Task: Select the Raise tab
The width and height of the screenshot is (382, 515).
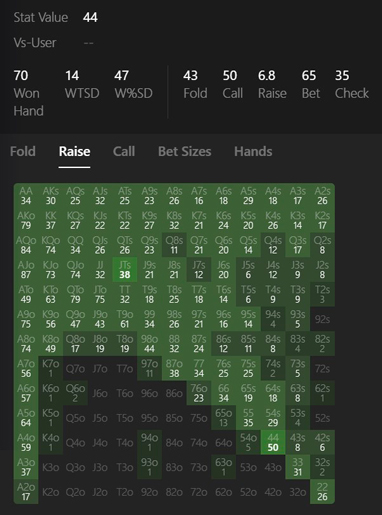Action: pos(74,152)
